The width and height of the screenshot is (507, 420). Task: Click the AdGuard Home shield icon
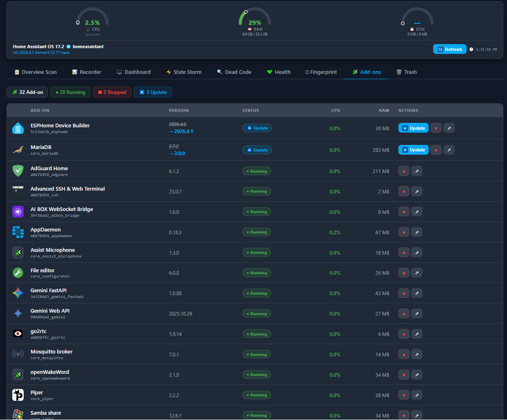pos(18,171)
